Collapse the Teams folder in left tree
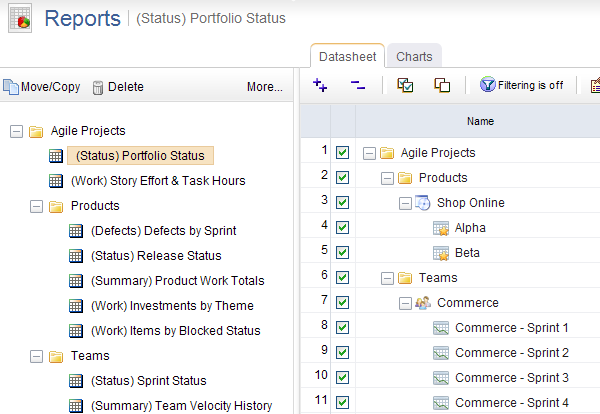This screenshot has height=414, width=600. click(37, 356)
